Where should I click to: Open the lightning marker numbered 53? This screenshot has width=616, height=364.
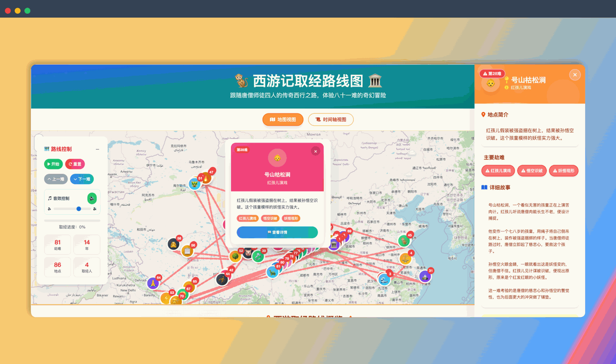[166, 298]
